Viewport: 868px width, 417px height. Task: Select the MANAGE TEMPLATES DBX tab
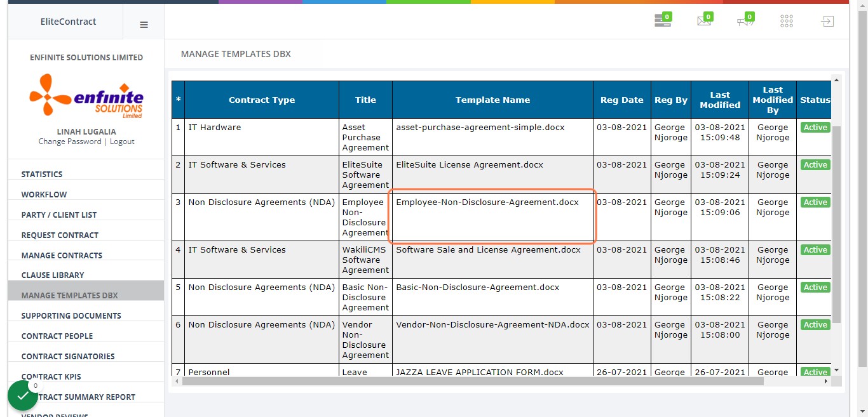click(x=236, y=54)
